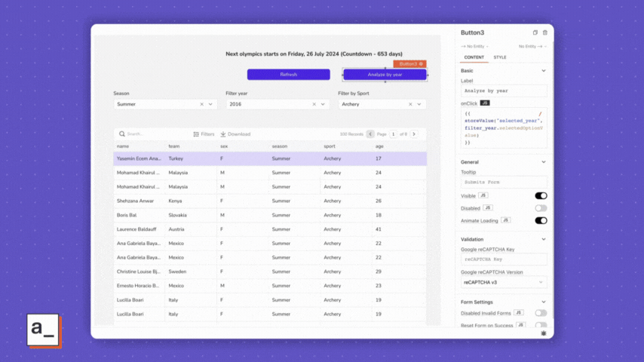The image size is (644, 362).
Task: Click the Analyze by year button
Action: 385,75
